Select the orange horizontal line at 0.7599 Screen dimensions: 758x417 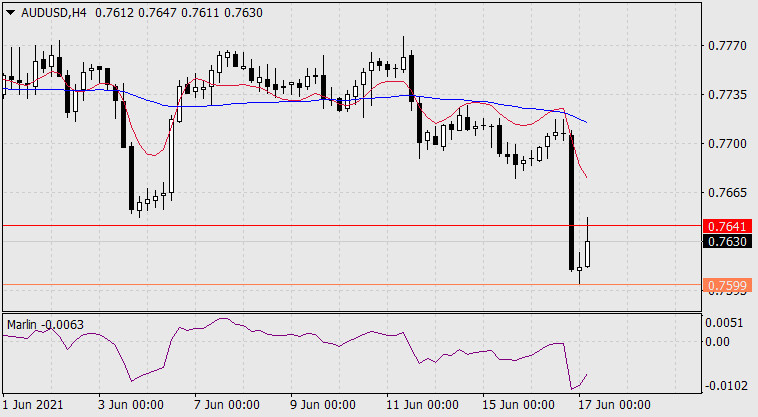[351, 285]
